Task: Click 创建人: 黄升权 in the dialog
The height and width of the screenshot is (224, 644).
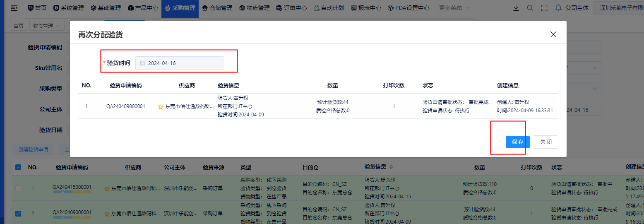Action: click(513, 102)
